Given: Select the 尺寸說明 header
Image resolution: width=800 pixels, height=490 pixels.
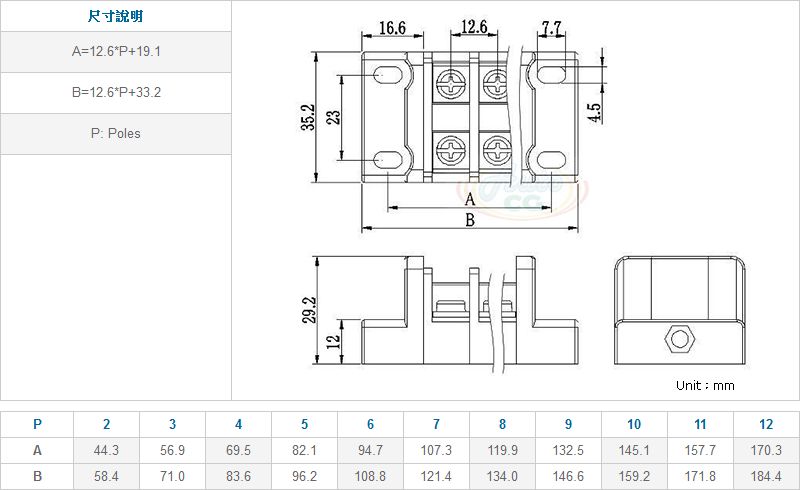Looking at the screenshot, I should click(116, 17).
